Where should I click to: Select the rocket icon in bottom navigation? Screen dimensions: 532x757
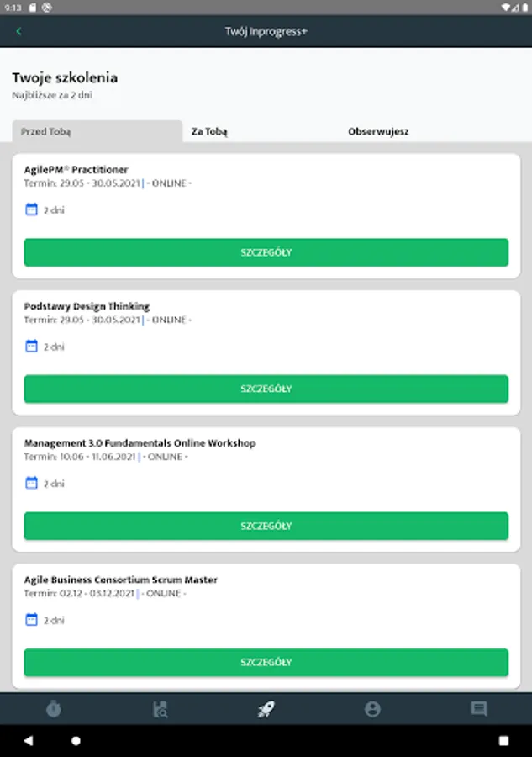click(x=266, y=709)
